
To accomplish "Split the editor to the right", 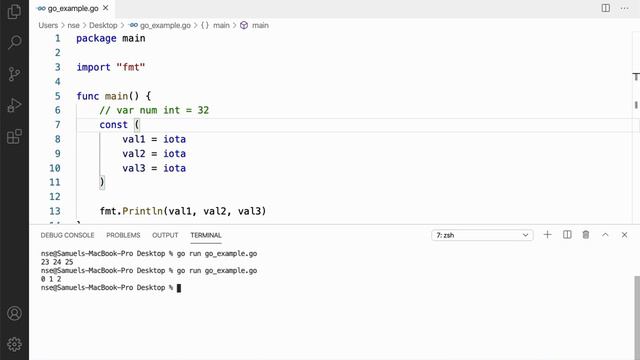I will pyautogui.click(x=606, y=8).
